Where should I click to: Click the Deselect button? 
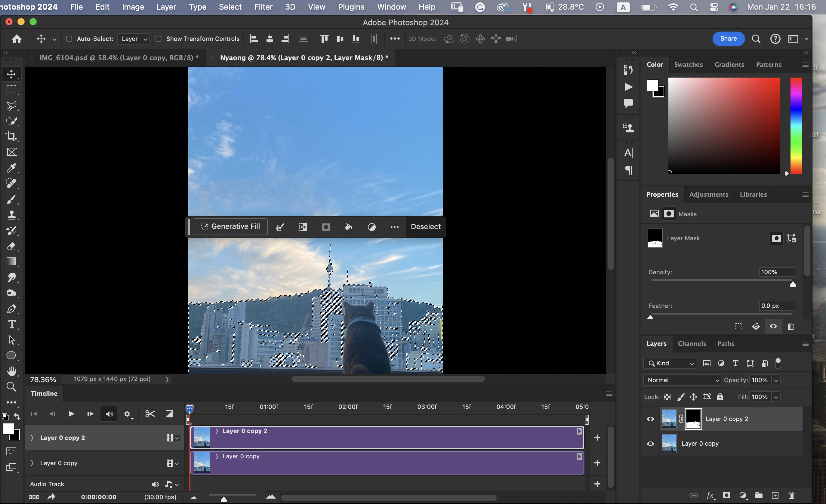[425, 227]
